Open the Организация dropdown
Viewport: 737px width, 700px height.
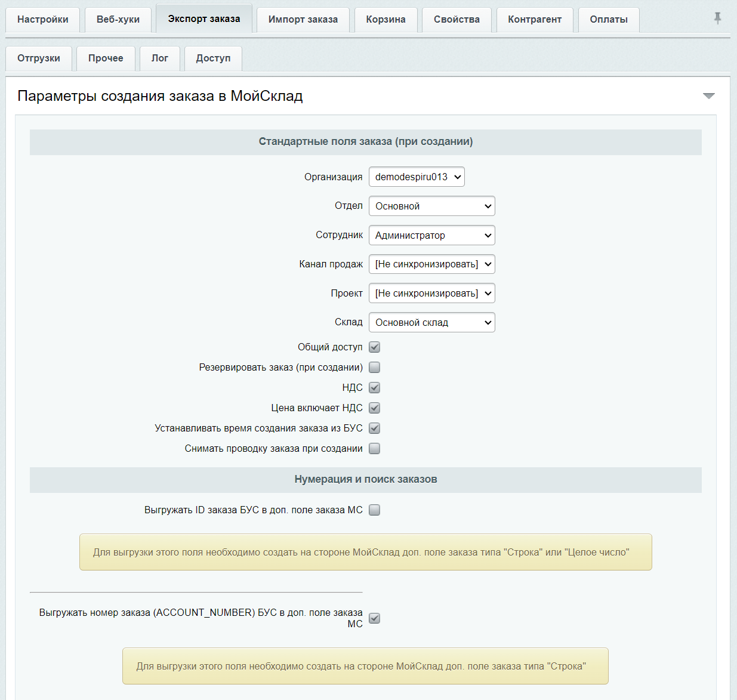tap(417, 177)
